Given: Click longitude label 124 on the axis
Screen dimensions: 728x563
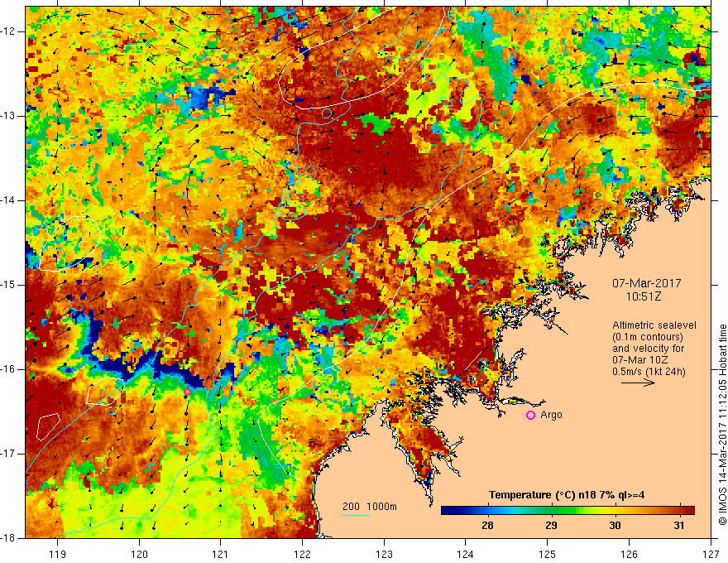Looking at the screenshot, I should coord(466,554).
